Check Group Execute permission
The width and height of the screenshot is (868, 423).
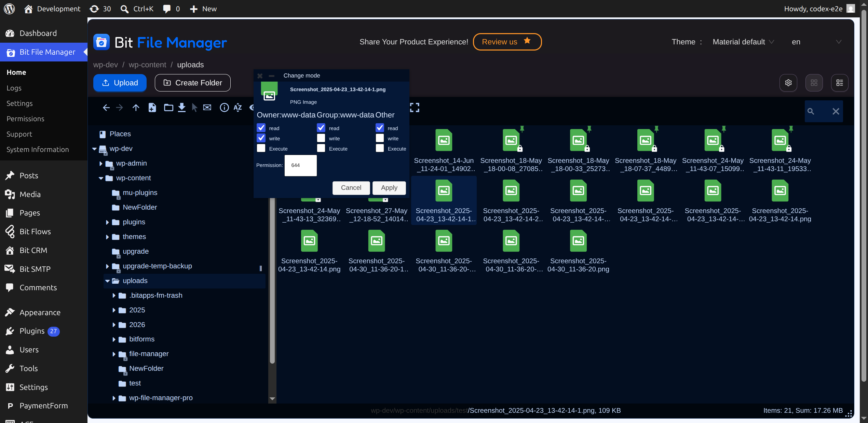pos(321,149)
